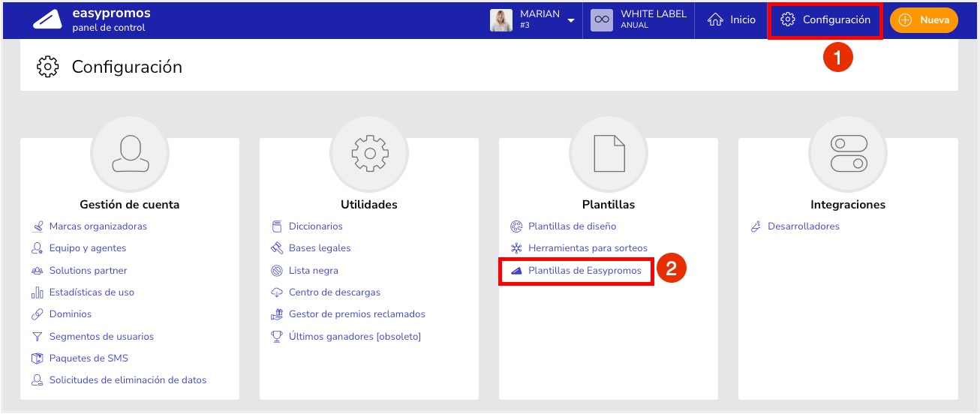Click the Herramientas para sorteos icon

[x=516, y=248]
